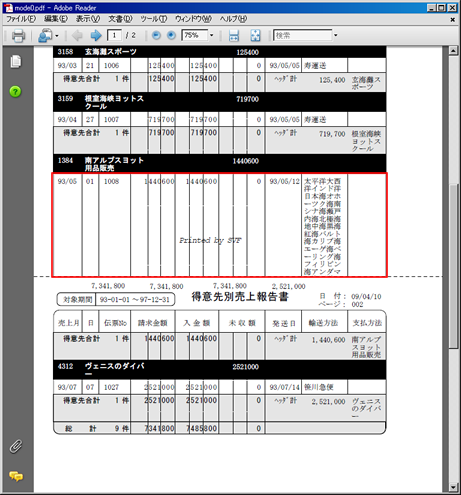
Task: Click column header 入金額
Action: click(x=197, y=323)
